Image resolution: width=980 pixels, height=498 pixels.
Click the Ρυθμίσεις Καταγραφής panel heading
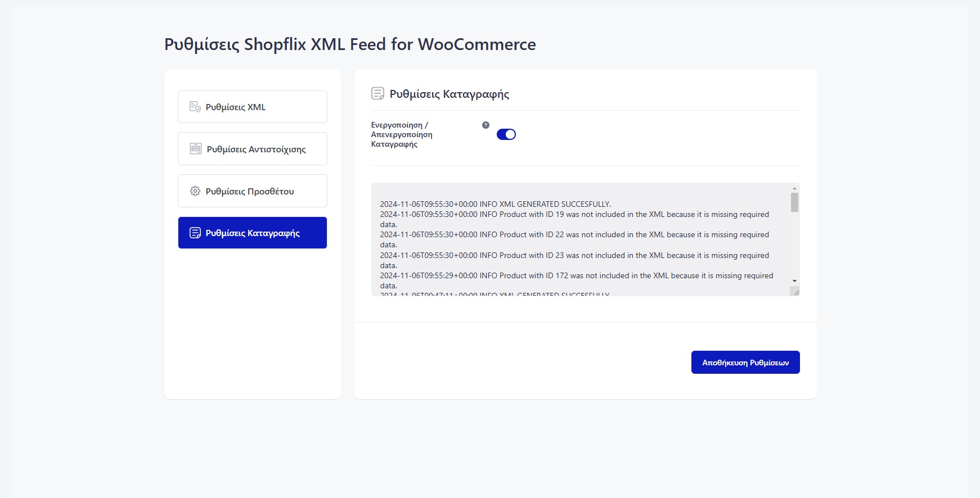point(449,94)
